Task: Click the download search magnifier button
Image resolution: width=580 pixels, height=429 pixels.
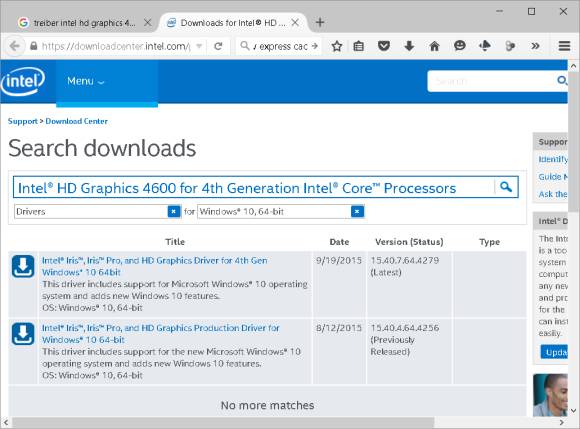Action: [x=506, y=187]
